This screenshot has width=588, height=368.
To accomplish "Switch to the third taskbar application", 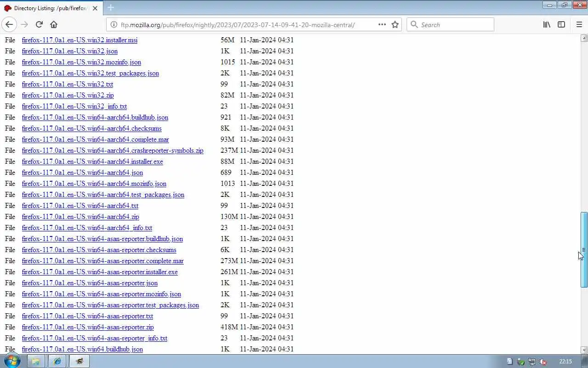I will point(79,361).
